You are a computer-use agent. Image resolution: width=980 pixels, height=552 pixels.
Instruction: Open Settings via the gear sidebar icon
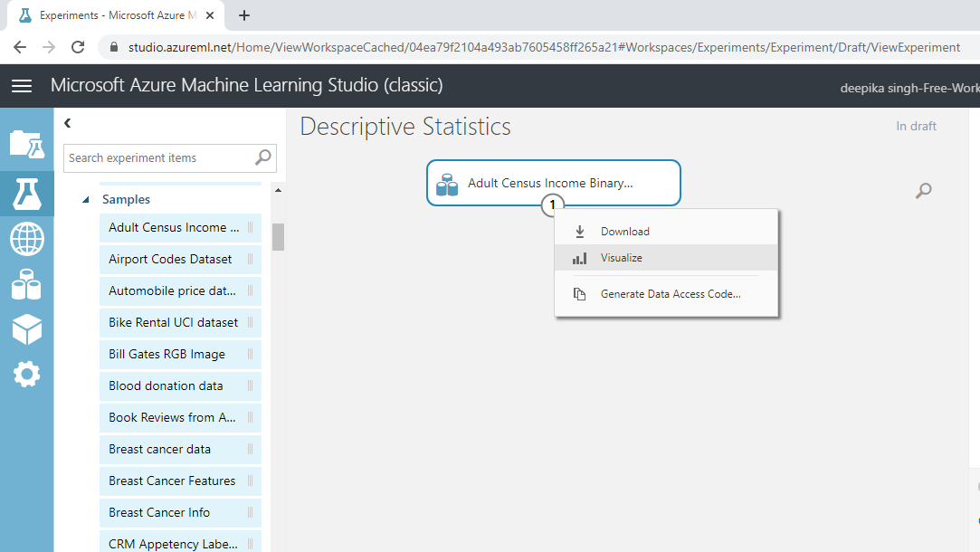pos(27,375)
